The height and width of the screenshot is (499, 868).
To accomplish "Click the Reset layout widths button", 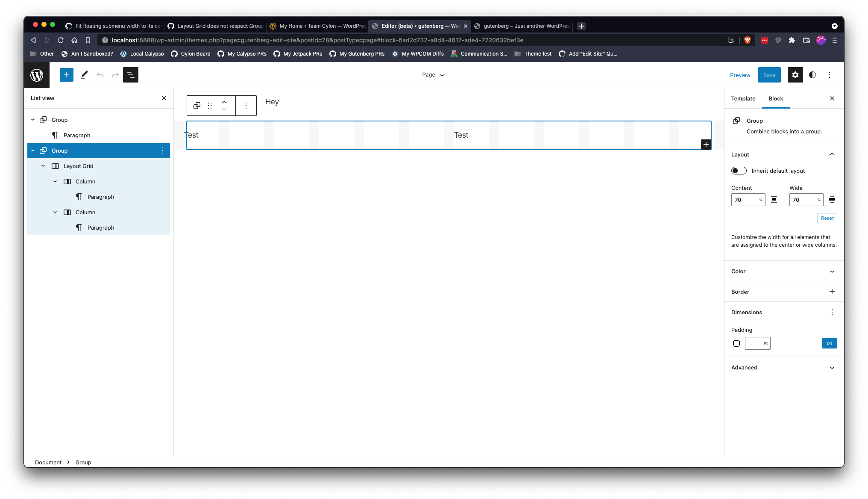I will [827, 218].
